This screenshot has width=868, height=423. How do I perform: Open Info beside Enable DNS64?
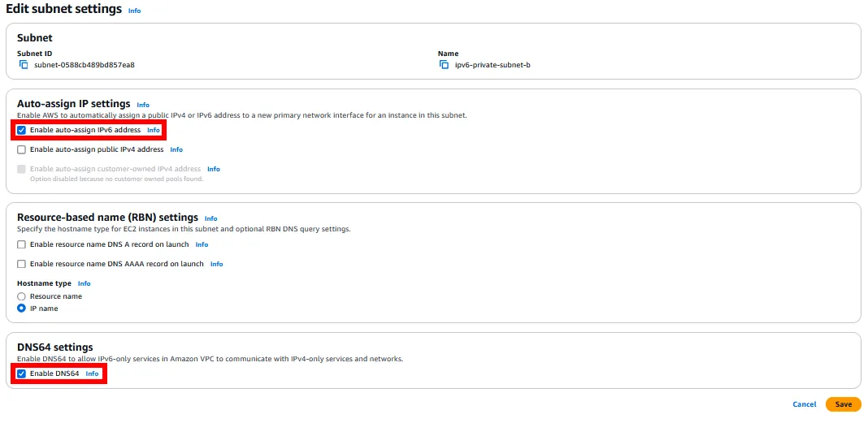[x=92, y=373]
